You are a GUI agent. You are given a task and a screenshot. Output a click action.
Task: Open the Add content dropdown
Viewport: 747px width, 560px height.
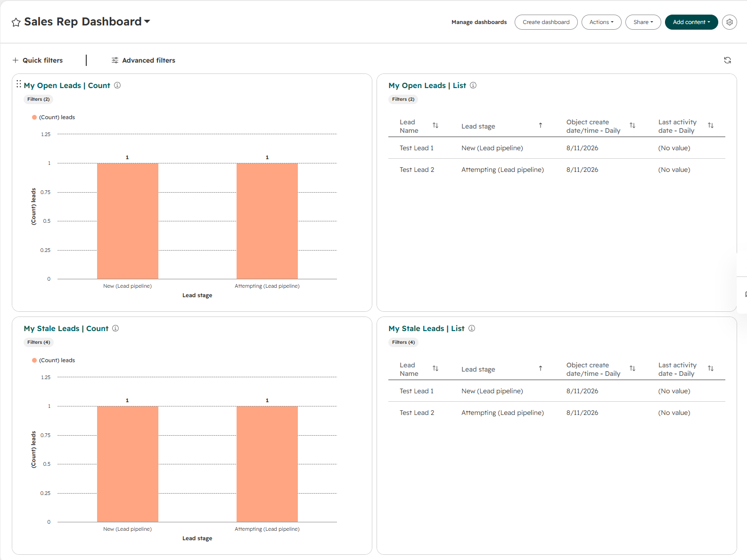point(691,22)
